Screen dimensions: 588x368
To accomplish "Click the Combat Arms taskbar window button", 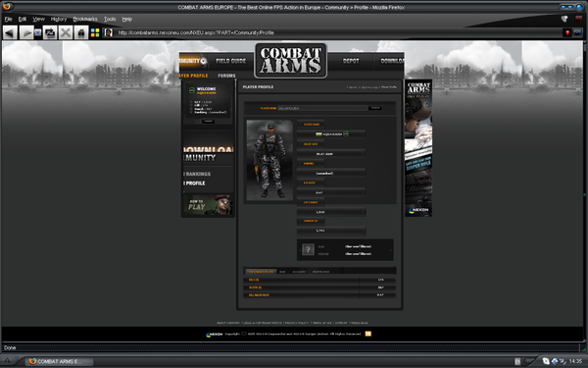I will 59,361.
